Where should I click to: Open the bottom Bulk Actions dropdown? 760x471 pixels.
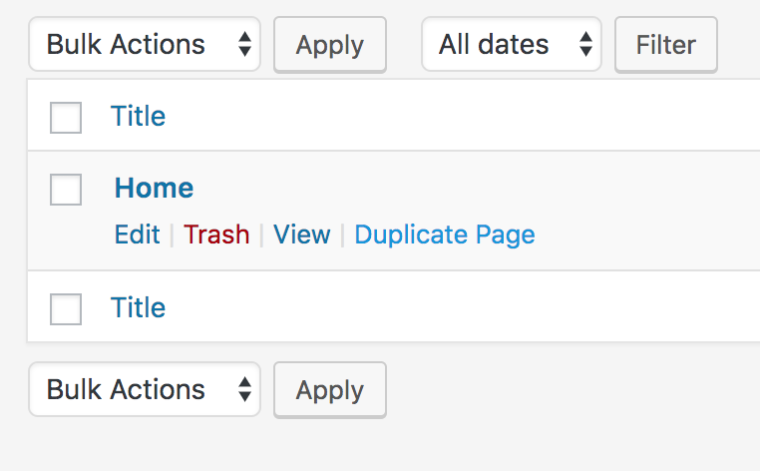click(144, 389)
